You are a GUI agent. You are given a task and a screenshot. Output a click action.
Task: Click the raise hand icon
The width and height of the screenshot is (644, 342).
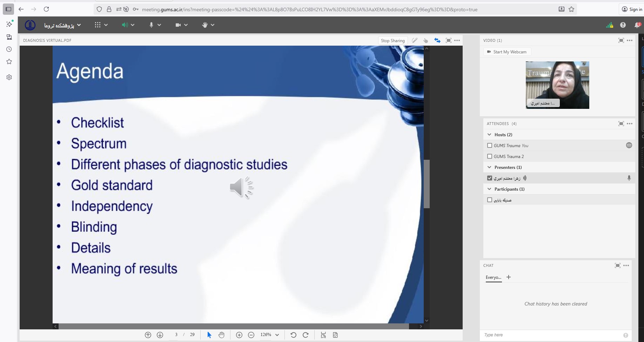tap(205, 25)
